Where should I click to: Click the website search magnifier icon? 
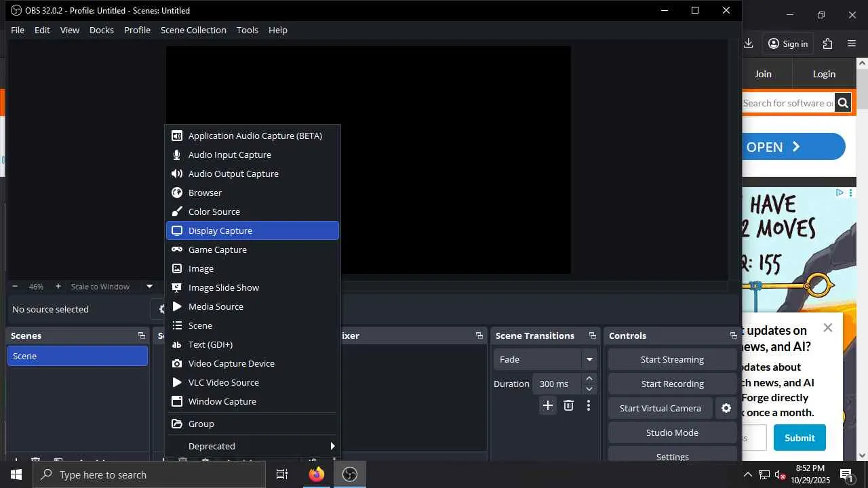point(843,103)
